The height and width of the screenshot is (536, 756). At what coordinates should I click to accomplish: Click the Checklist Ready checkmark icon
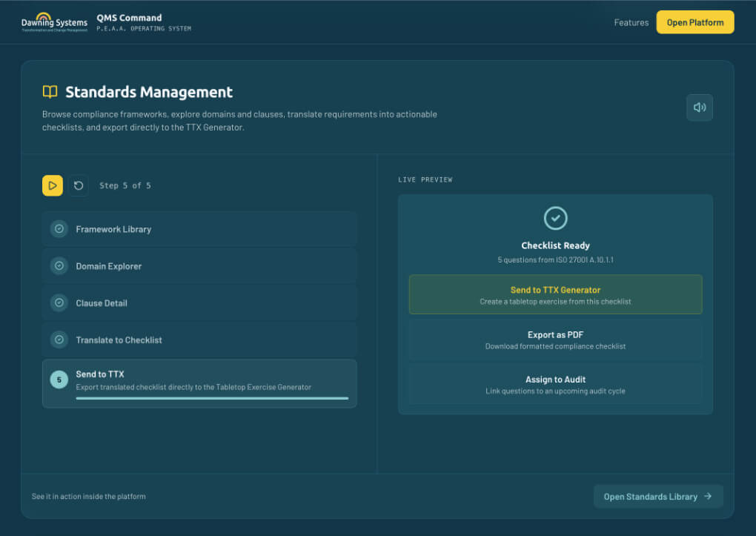coord(555,218)
